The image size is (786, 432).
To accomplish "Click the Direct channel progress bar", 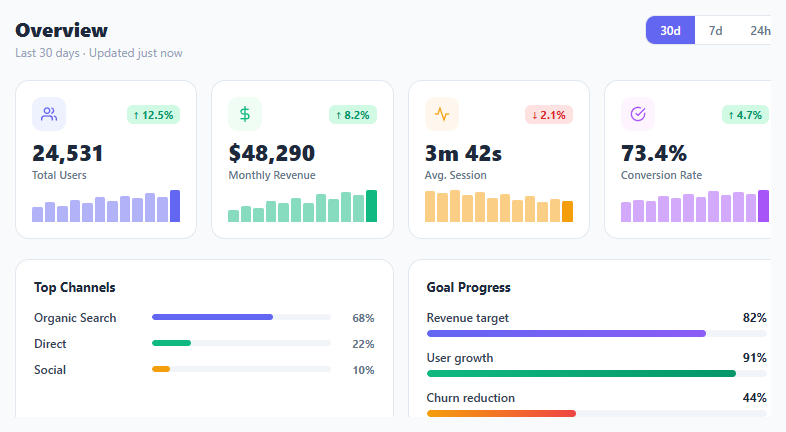I will coord(241,343).
